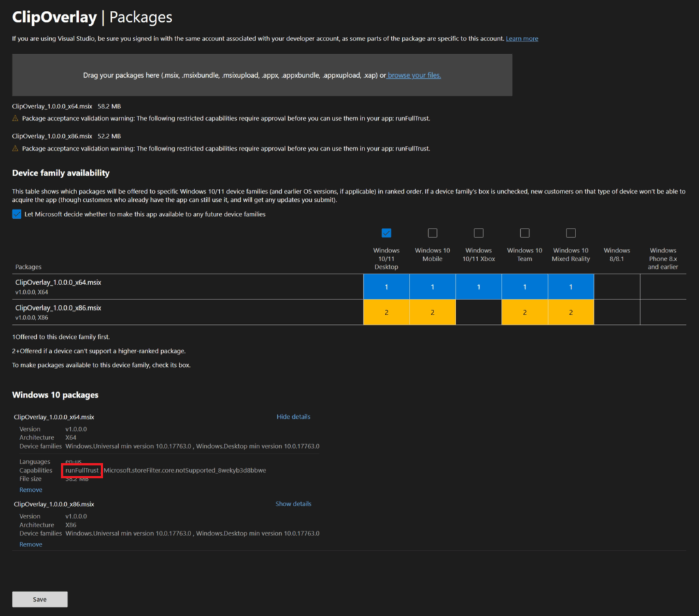Expand x86 package with Show details
Image resolution: width=699 pixels, height=616 pixels.
click(294, 503)
